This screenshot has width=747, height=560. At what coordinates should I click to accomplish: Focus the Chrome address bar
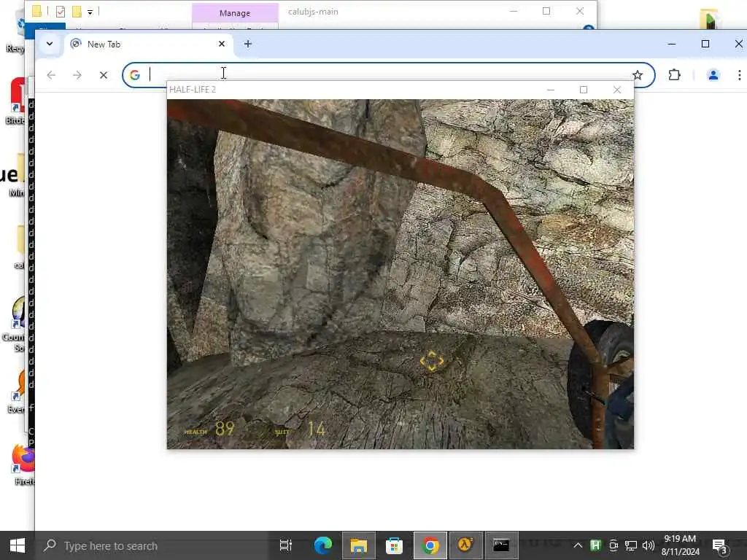point(388,75)
